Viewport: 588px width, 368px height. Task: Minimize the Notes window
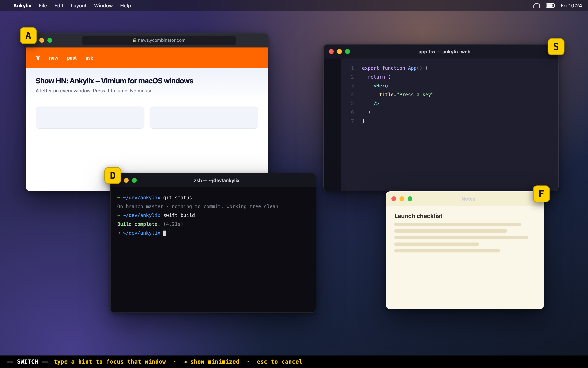click(402, 199)
